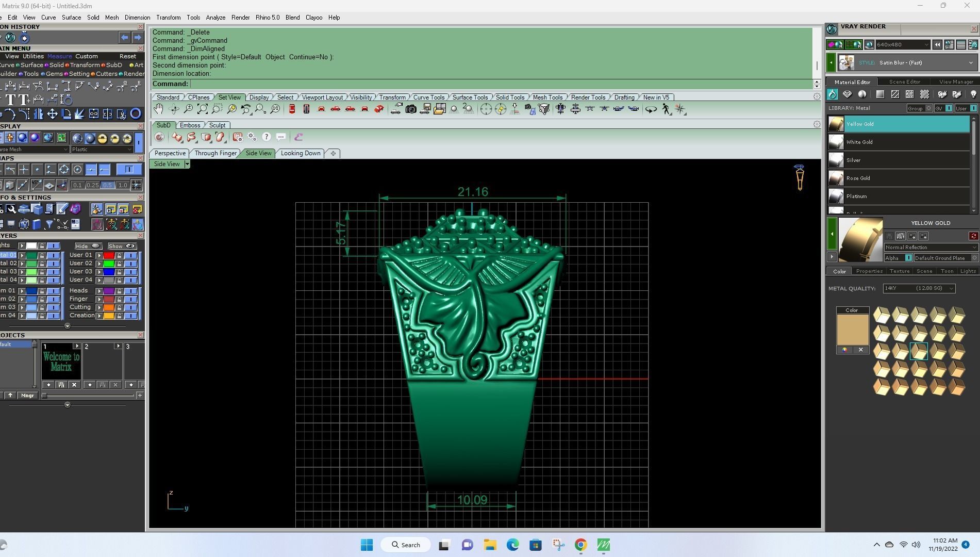Open the Metal Quality 14KY dropdown
The height and width of the screenshot is (557, 980).
[919, 288]
